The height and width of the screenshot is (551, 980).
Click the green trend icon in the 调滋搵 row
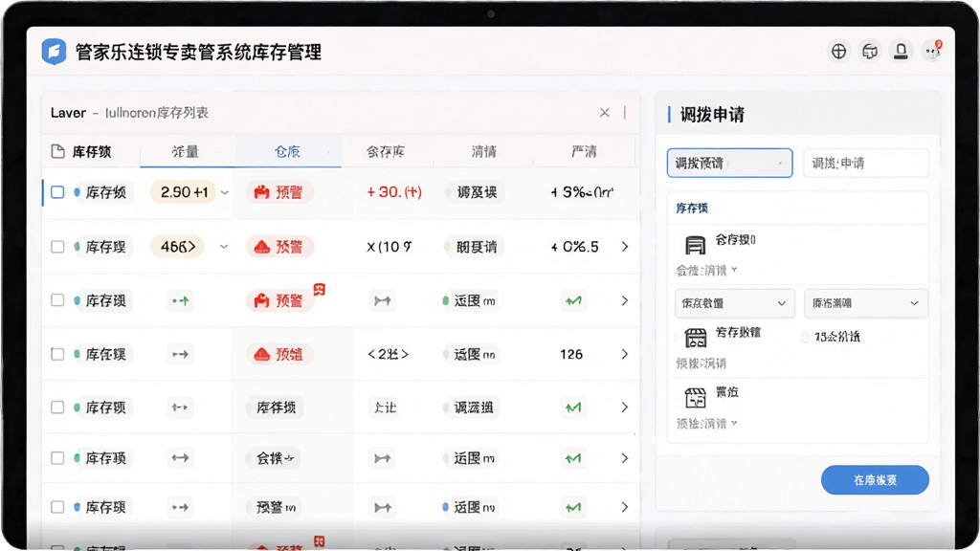(x=573, y=408)
